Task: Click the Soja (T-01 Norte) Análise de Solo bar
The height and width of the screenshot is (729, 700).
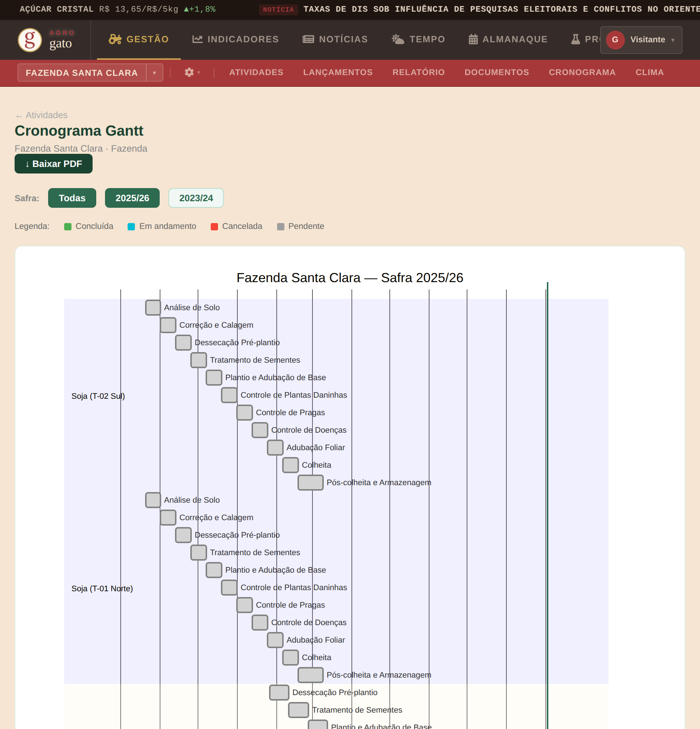Action: (153, 500)
